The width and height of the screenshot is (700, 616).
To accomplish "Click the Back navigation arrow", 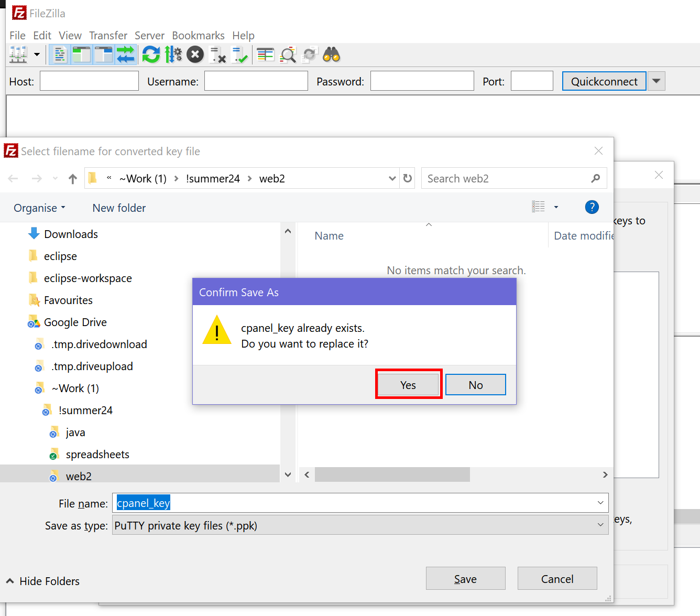I will point(13,179).
